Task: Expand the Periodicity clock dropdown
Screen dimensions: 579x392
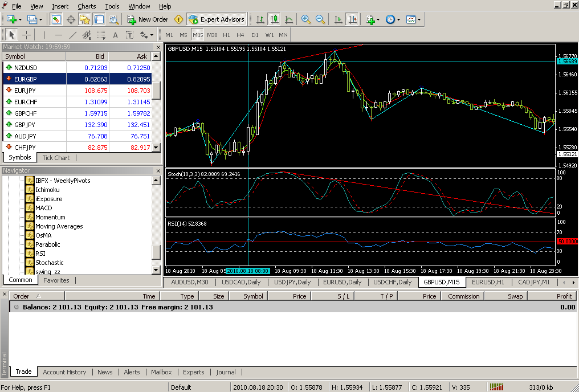Action: (397, 19)
